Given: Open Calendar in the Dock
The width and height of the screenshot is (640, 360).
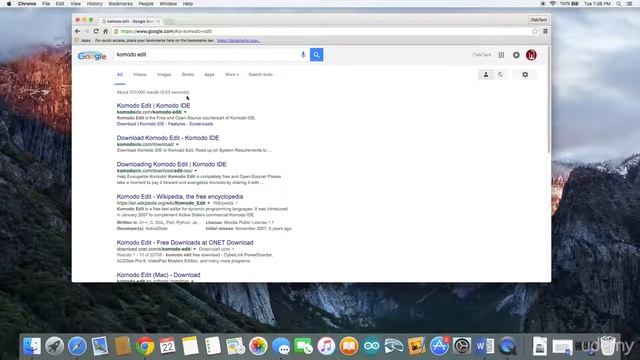Looking at the screenshot, I should [167, 346].
